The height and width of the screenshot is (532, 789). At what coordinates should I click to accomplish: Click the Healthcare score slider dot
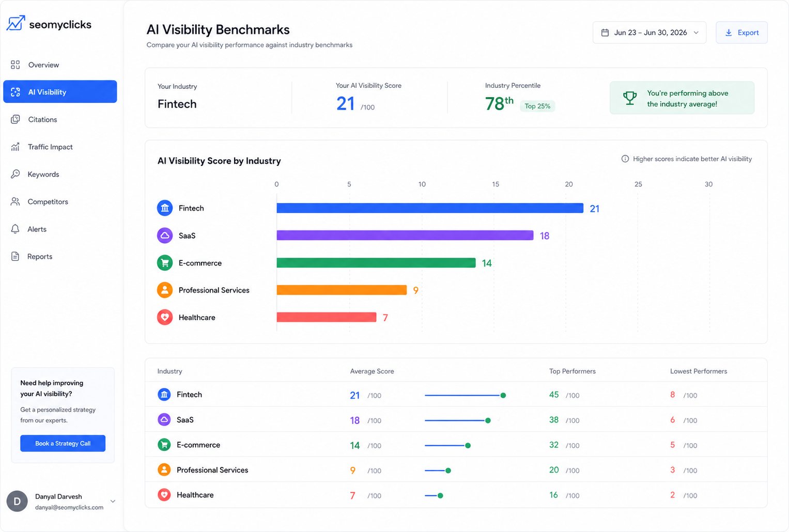[x=440, y=495]
